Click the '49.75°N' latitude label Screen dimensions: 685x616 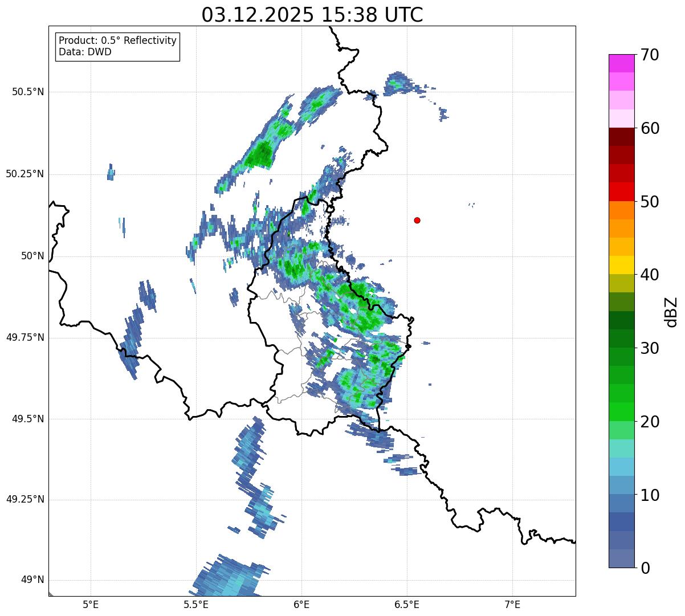25,337
